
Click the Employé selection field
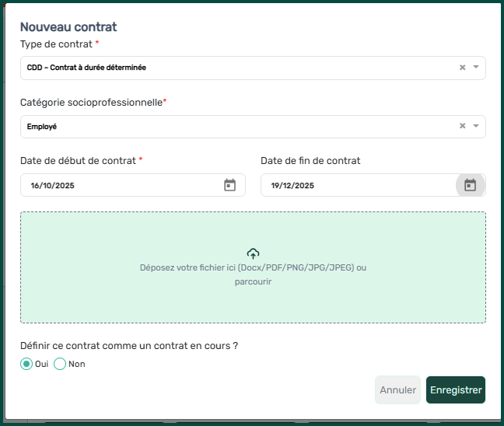point(233,126)
